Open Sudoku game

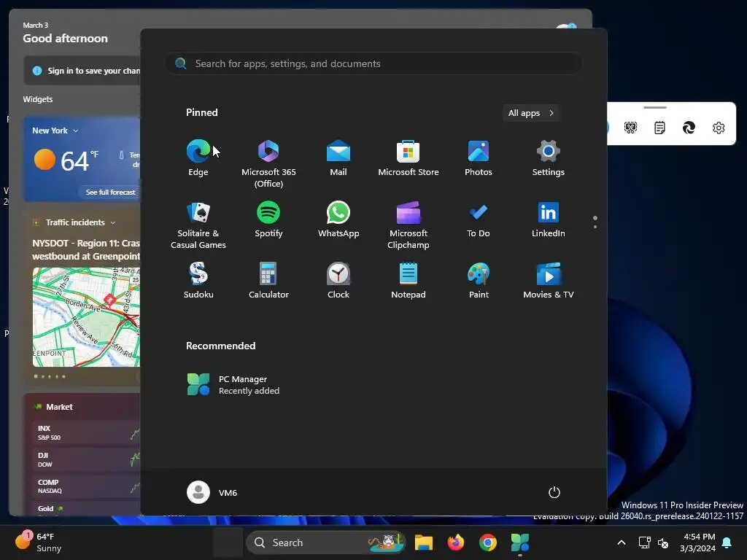[x=198, y=281]
